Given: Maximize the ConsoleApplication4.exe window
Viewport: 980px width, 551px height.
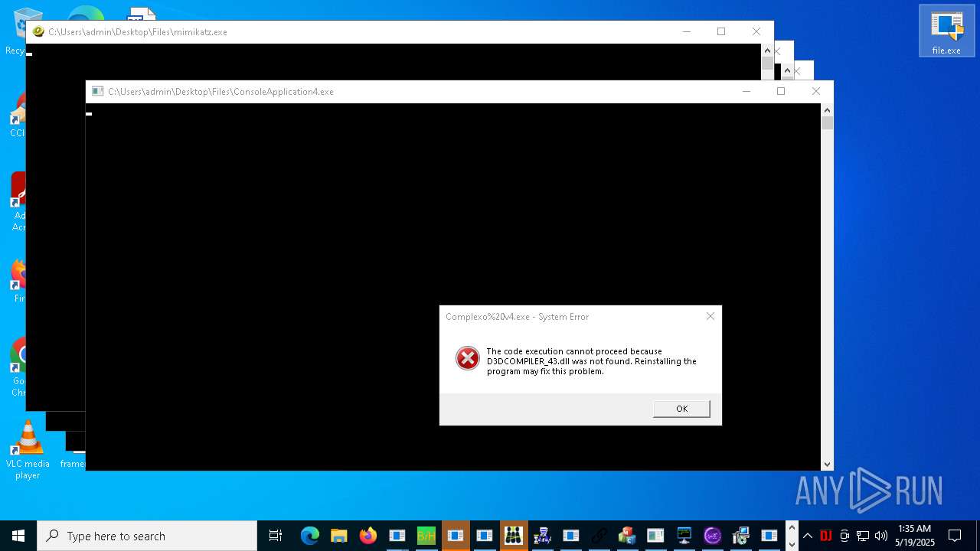Looking at the screenshot, I should 781,91.
